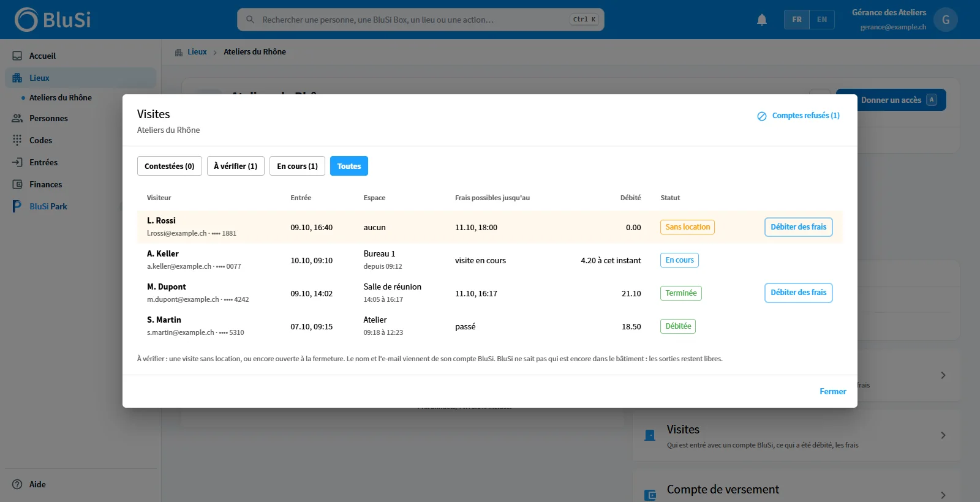980x502 pixels.
Task: Expand the Visites card chevron
Action: 943,435
